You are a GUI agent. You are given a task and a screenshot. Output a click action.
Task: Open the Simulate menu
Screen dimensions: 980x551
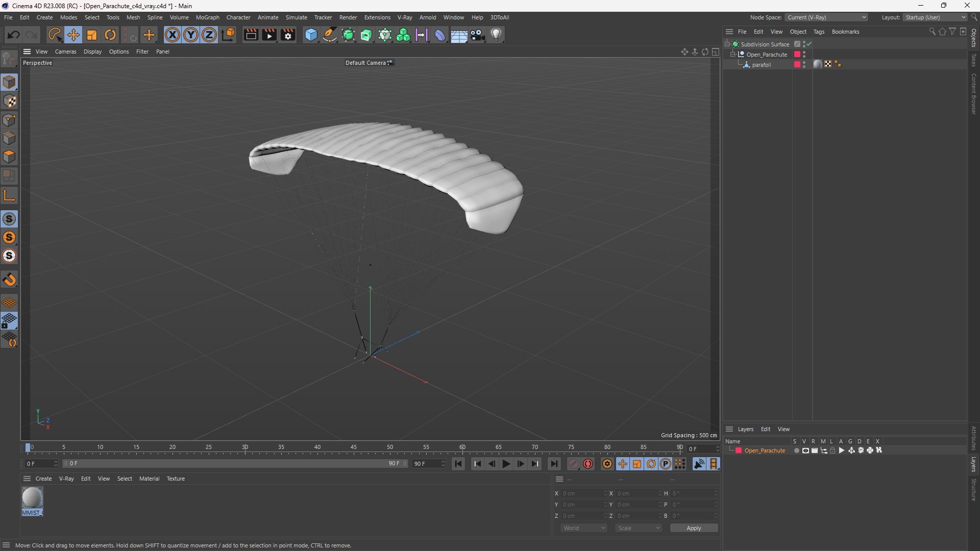pos(296,17)
